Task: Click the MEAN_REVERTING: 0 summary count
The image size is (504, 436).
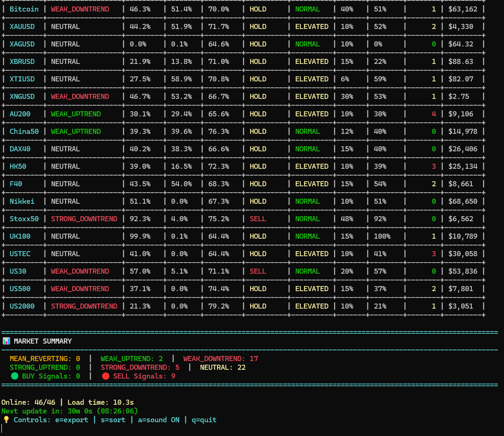Action: pyautogui.click(x=45, y=359)
